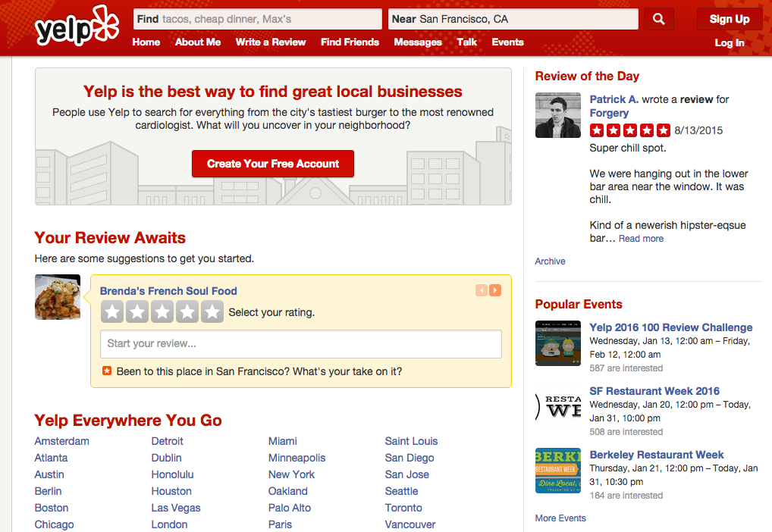Select the third rating star

[162, 311]
